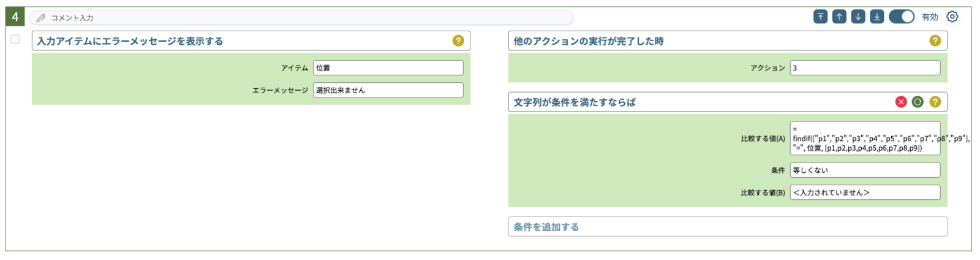Open the 他のアクションの実行が完了した時 trigger selector
980x260 pixels.
click(728, 40)
